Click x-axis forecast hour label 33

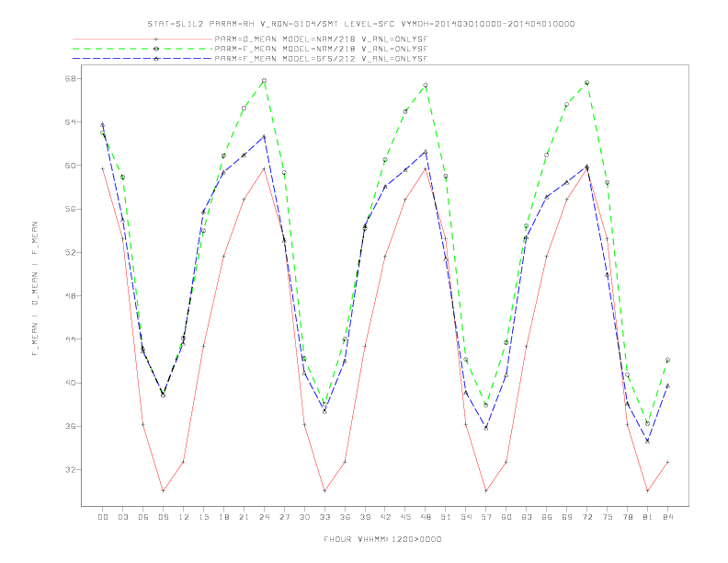tap(324, 517)
